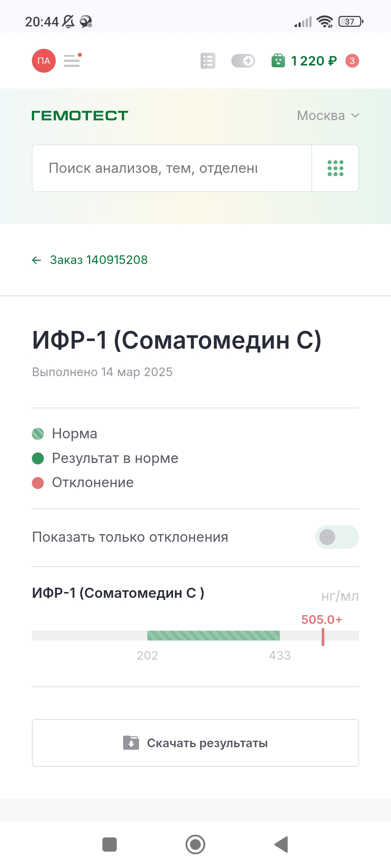Open the hamburger menu with notification dot
The image size is (391, 868).
pos(72,60)
